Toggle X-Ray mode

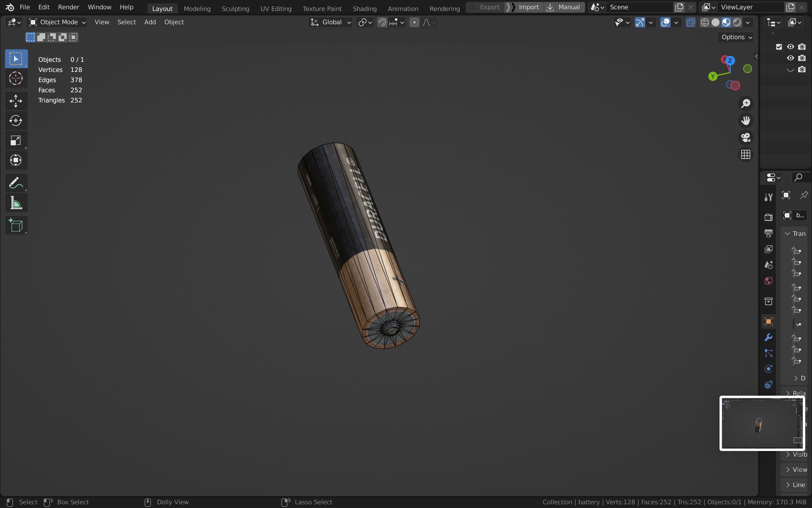pos(690,23)
